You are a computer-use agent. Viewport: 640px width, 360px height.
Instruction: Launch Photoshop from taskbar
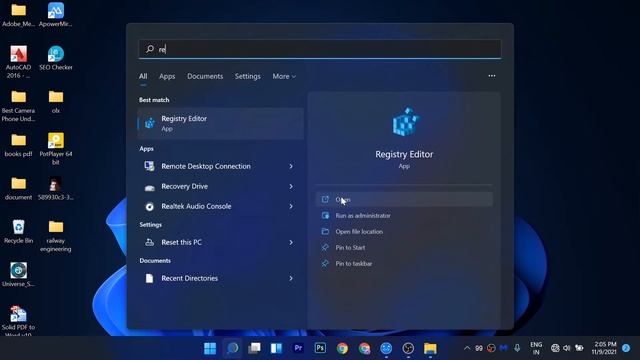point(320,348)
